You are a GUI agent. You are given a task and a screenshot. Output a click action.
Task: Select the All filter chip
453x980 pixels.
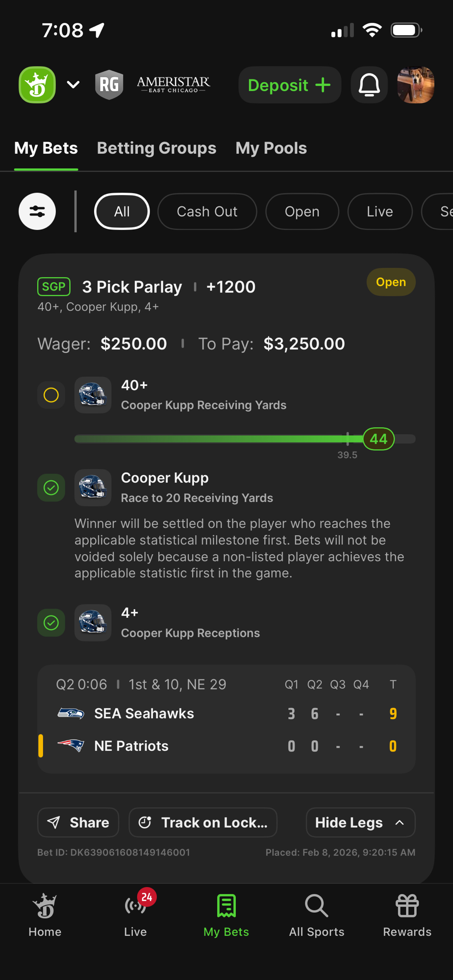click(x=122, y=212)
